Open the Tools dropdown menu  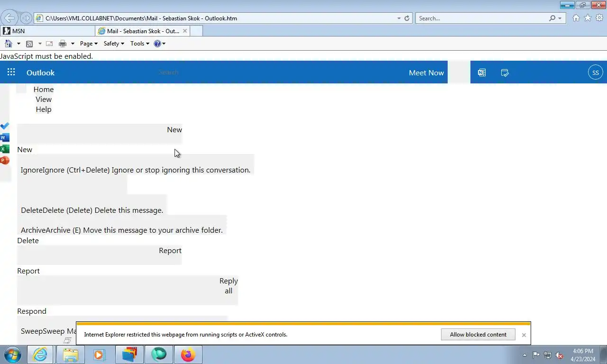pyautogui.click(x=140, y=44)
